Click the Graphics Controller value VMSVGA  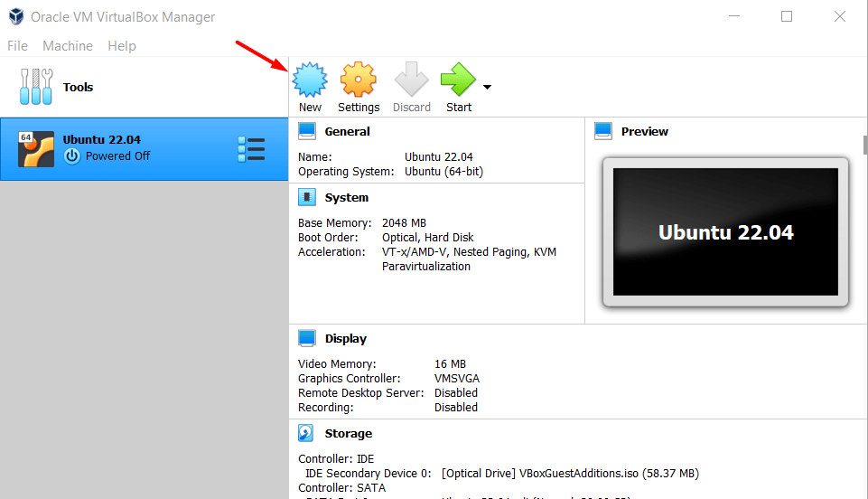(457, 378)
